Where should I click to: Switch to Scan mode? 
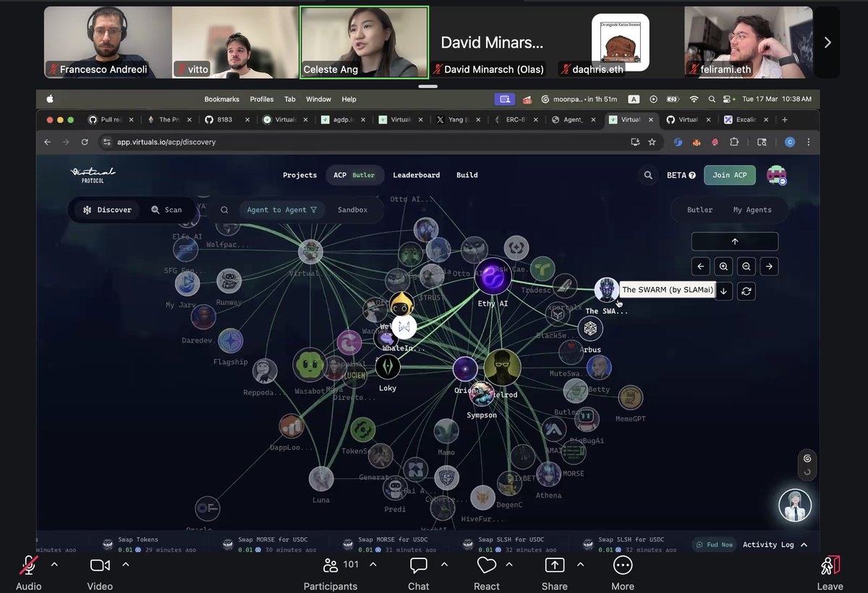point(166,210)
